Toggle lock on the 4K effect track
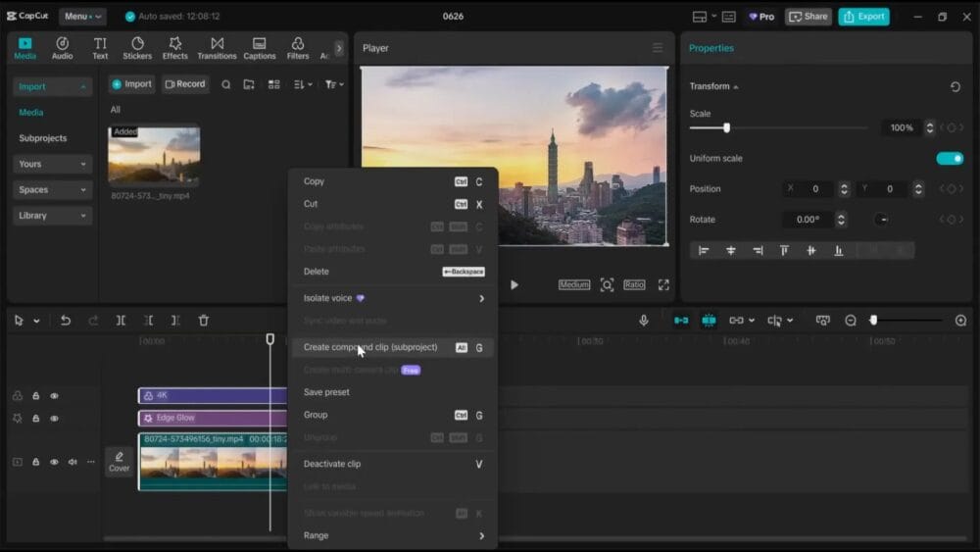The image size is (980, 552). 36,396
